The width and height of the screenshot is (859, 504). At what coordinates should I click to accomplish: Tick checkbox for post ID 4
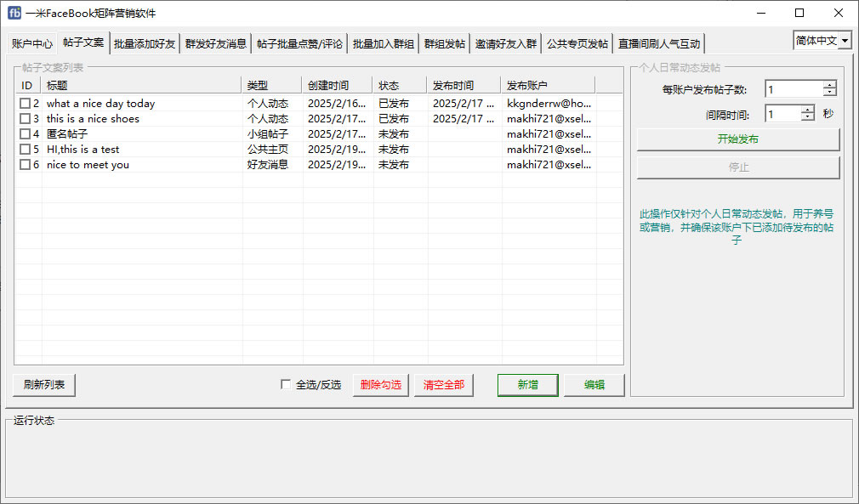(25, 134)
